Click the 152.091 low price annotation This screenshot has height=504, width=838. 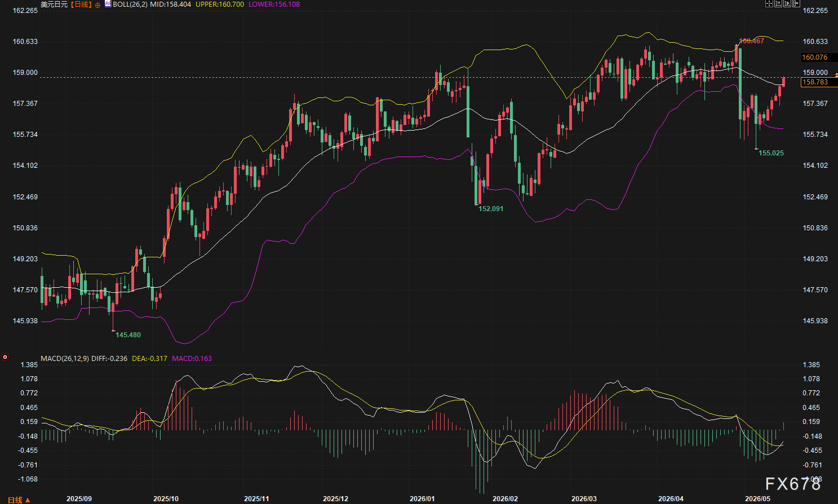click(491, 209)
